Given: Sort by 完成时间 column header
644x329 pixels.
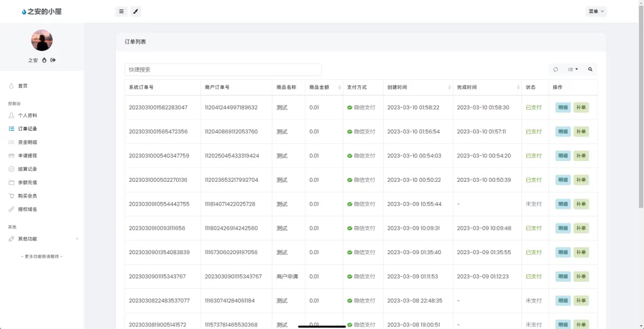Looking at the screenshot, I should [487, 87].
